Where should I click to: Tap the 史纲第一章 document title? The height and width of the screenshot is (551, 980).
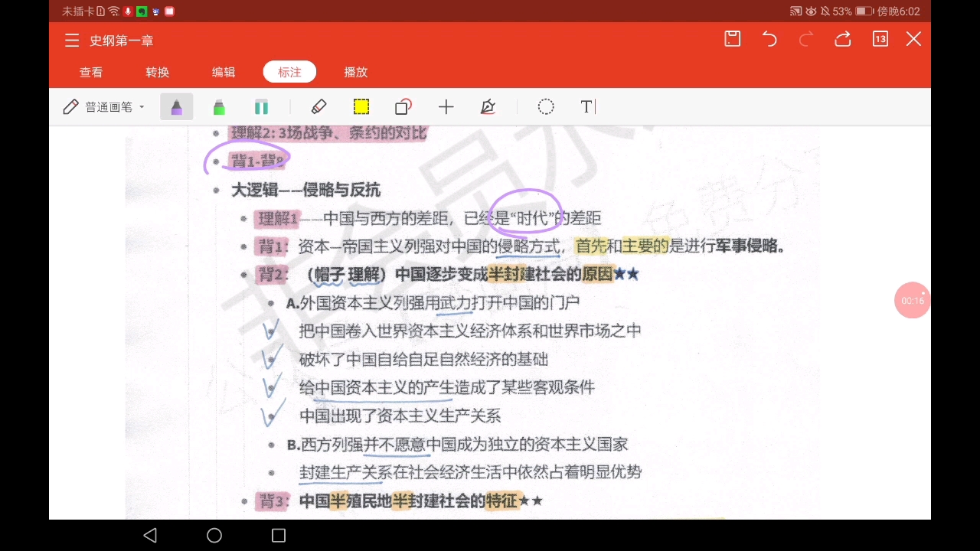pyautogui.click(x=122, y=41)
